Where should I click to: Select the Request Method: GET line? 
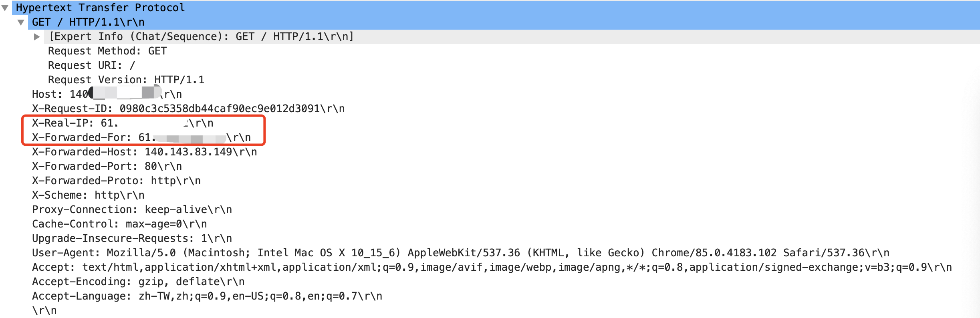coord(107,51)
